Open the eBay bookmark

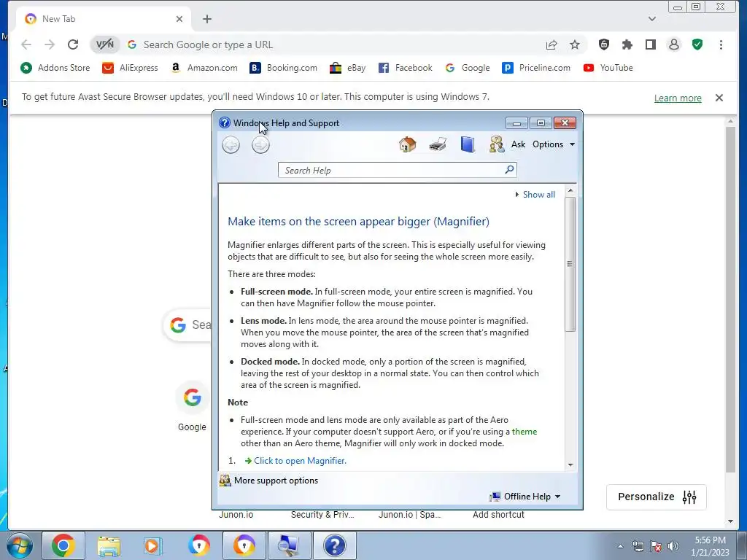point(348,68)
